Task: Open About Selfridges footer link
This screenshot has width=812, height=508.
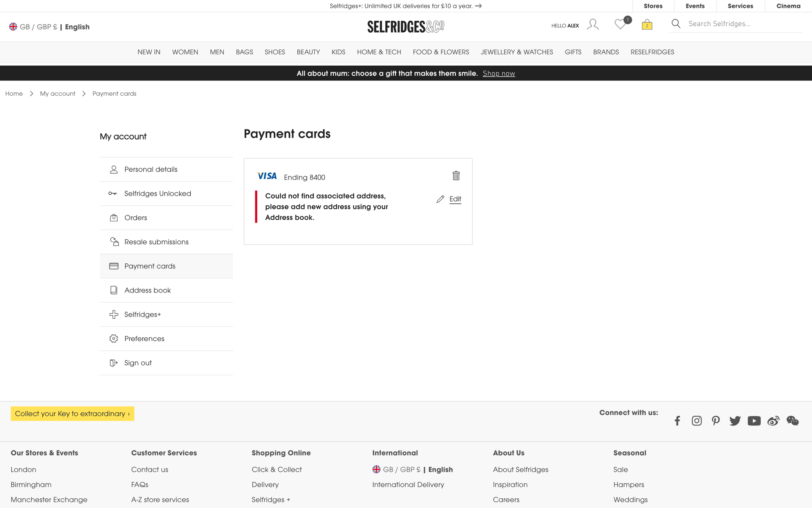Action: [521, 469]
